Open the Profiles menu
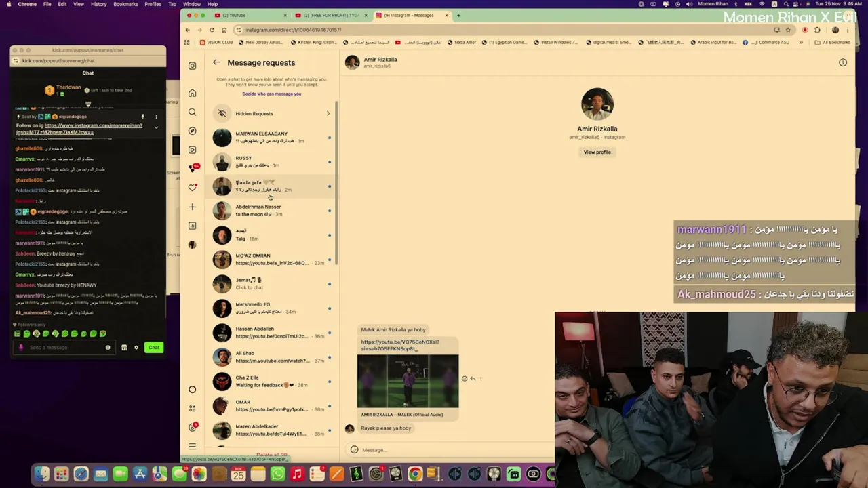The image size is (868, 488). click(x=153, y=4)
